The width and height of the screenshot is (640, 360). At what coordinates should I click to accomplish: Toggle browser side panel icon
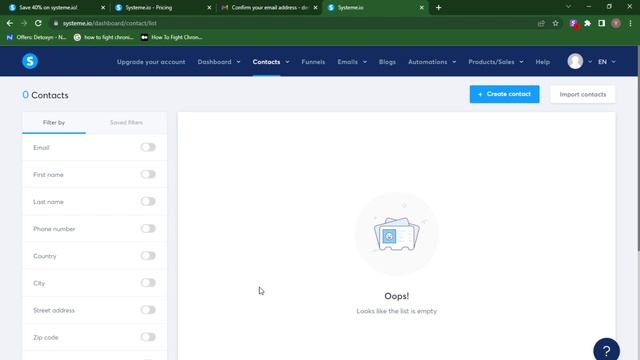(x=602, y=23)
